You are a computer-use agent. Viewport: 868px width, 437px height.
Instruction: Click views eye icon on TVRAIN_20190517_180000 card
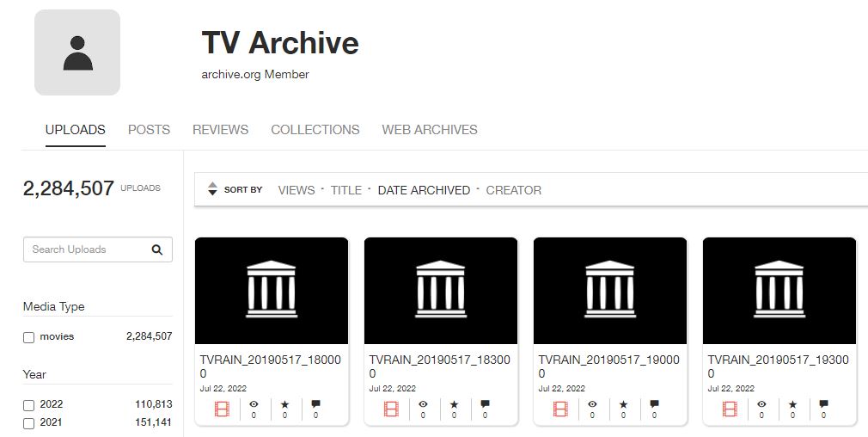coord(254,404)
